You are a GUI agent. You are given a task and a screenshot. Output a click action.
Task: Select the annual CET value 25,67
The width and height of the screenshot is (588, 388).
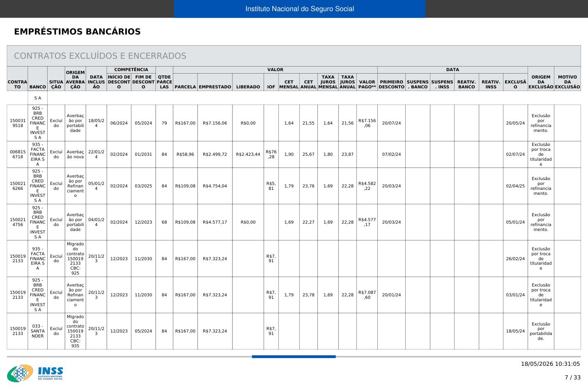308,154
